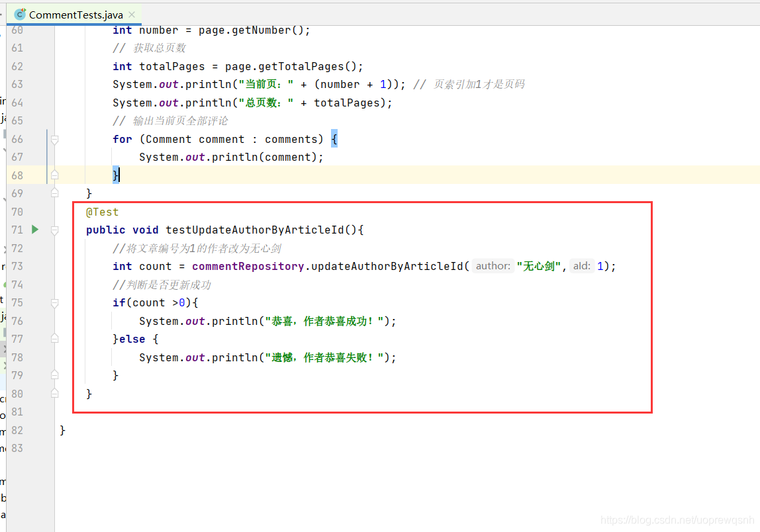This screenshot has width=760, height=532.
Task: Click the class closing brace on line 82
Action: click(62, 430)
